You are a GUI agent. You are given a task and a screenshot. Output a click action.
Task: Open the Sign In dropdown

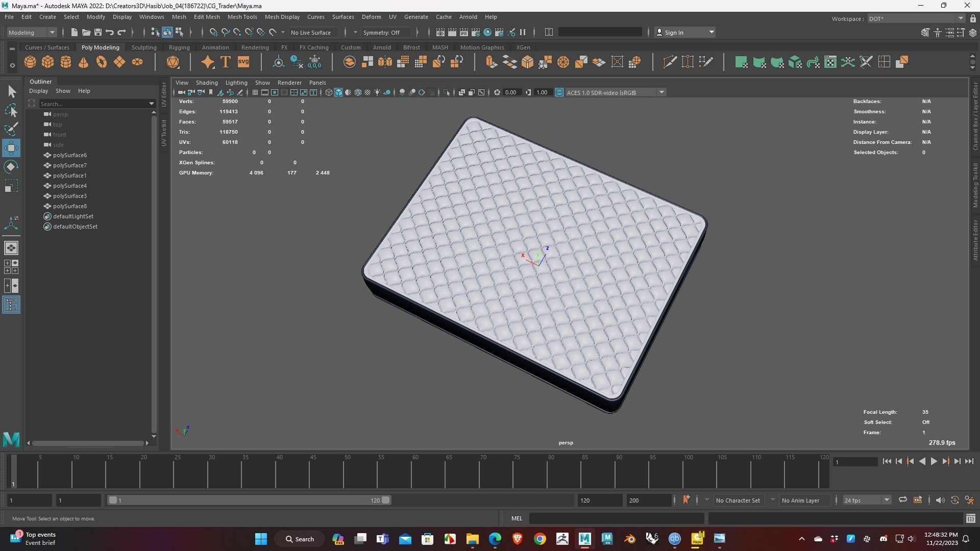pyautogui.click(x=684, y=32)
